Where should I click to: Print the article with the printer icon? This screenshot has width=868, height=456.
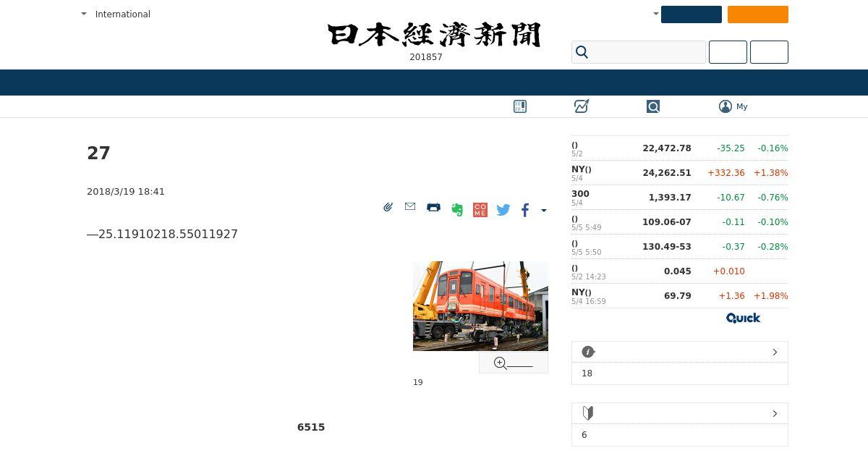433,207
